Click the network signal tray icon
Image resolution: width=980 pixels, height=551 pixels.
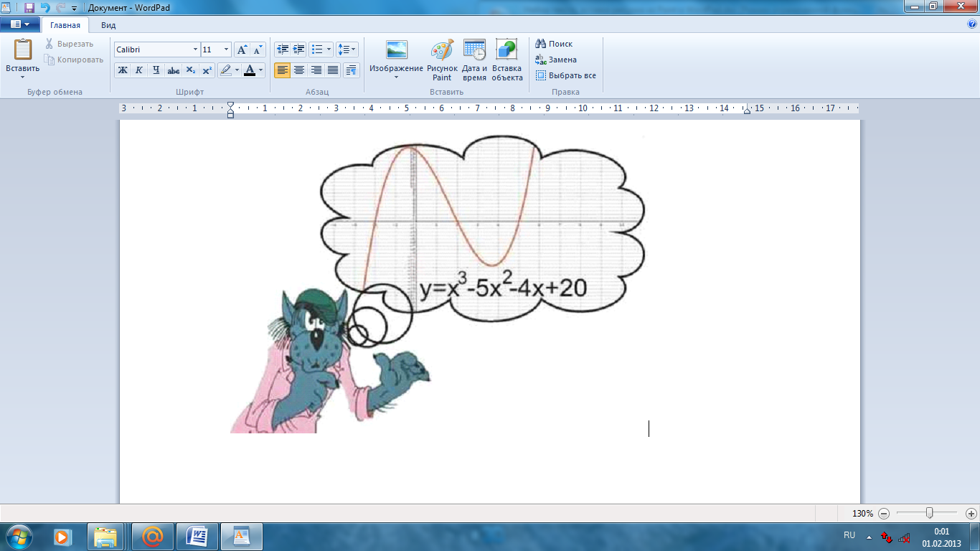904,537
